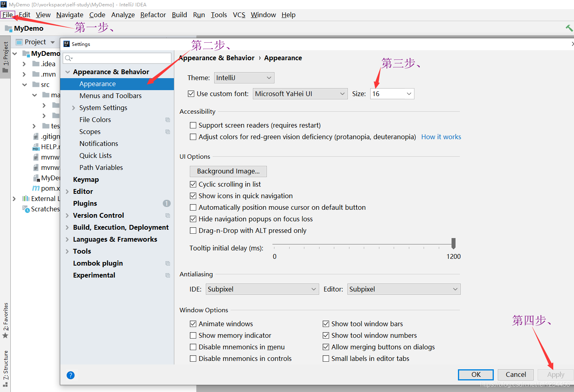Click the project-level icon beside File Colors
The image size is (574, 392).
click(x=168, y=120)
